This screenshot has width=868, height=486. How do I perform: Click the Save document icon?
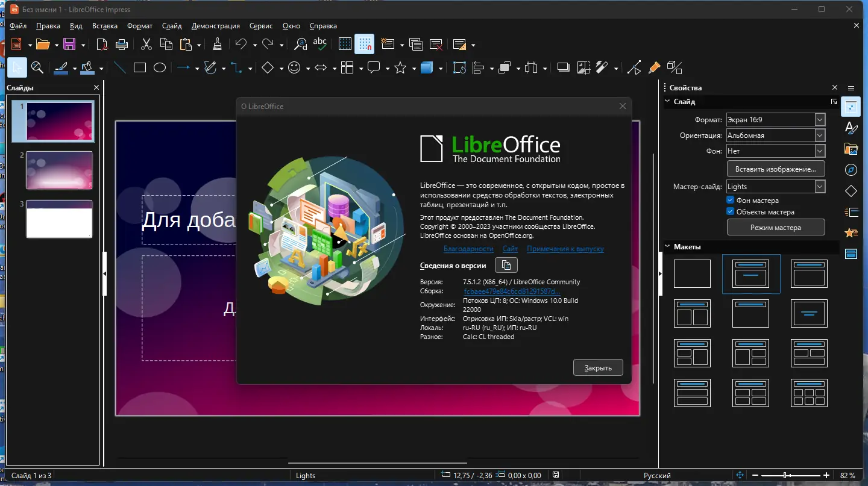[x=69, y=44]
